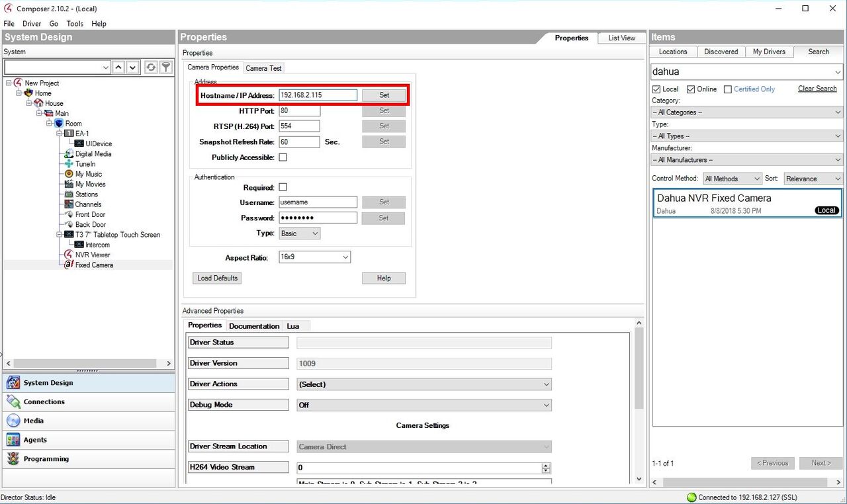Screen dimensions: 847x504
Task: Click the refresh icon in System panel
Action: 151,67
